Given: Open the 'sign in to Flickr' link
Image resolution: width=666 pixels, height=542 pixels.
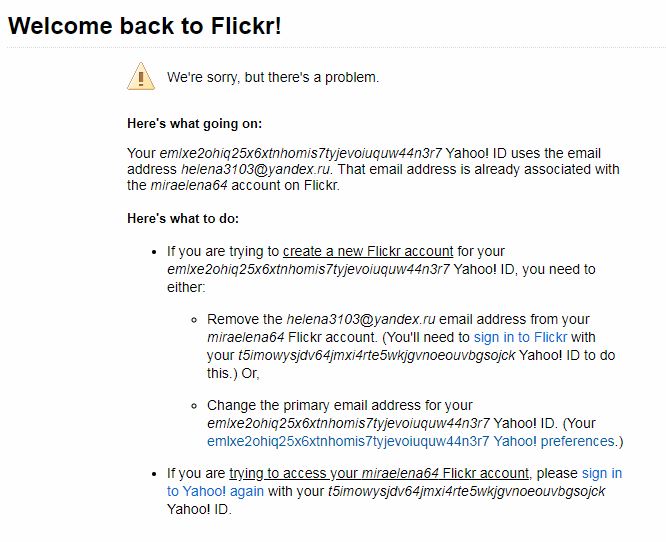Looking at the screenshot, I should click(520, 337).
